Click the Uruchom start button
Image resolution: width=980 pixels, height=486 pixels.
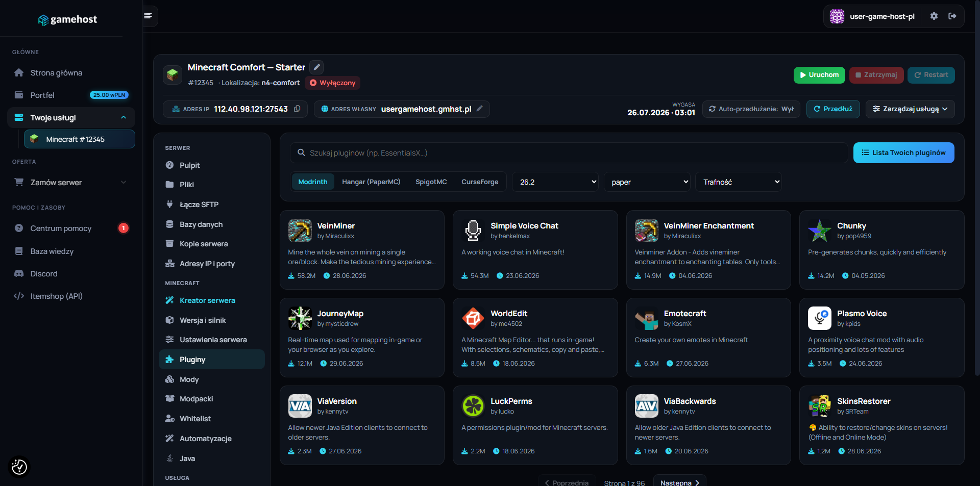(x=819, y=75)
